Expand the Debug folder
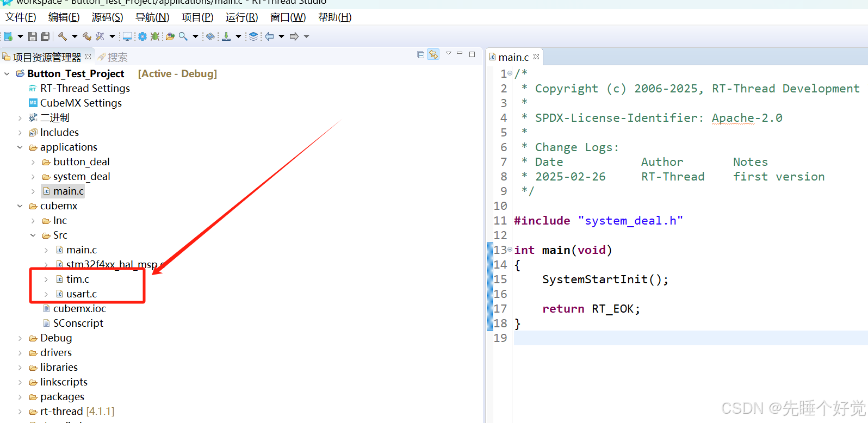 click(x=20, y=338)
